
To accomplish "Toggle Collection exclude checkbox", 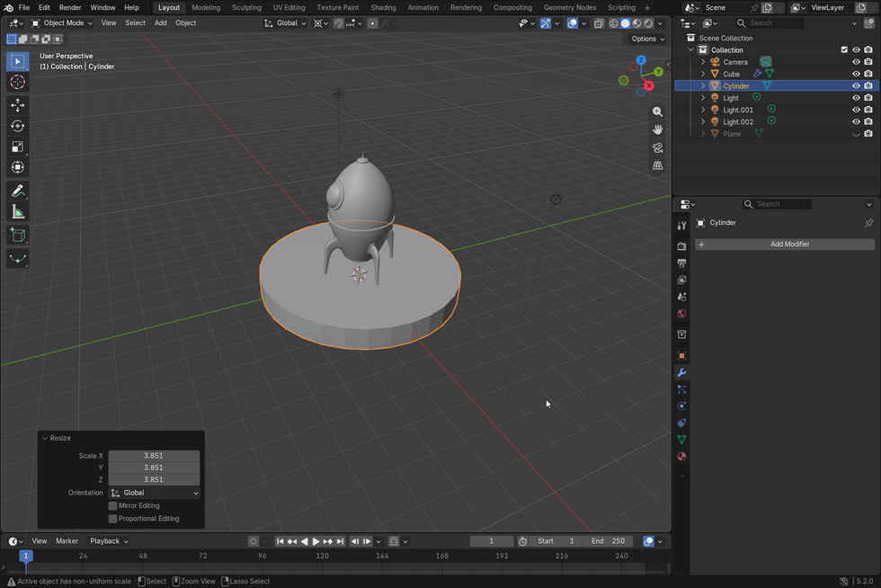I will coord(844,49).
